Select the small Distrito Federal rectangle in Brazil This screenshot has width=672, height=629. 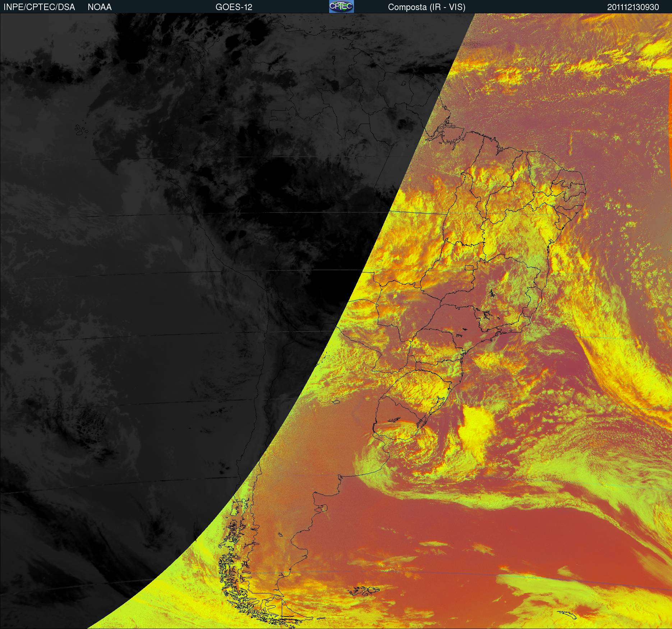469,267
